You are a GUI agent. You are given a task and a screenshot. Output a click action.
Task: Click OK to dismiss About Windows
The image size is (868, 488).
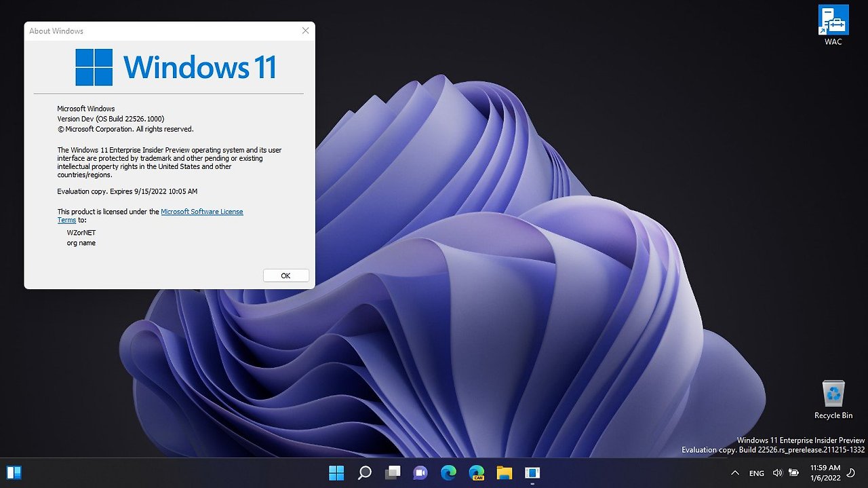pos(285,275)
